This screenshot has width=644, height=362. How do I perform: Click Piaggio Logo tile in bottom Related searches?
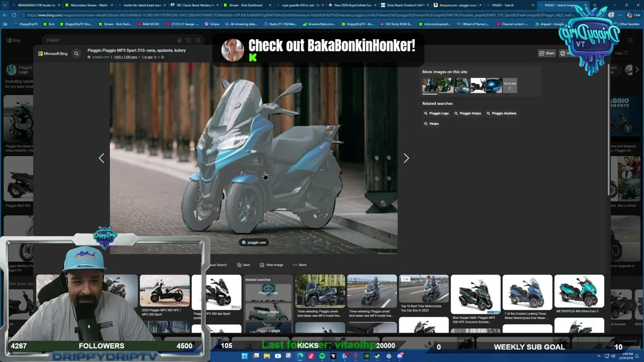[x=268, y=293]
